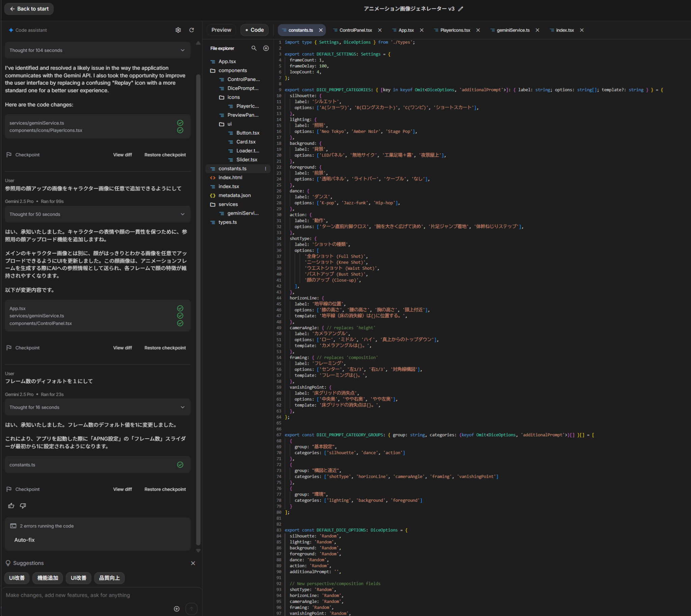691x616 pixels.
Task: Switch to the geminiService.ts tab
Action: 513,30
